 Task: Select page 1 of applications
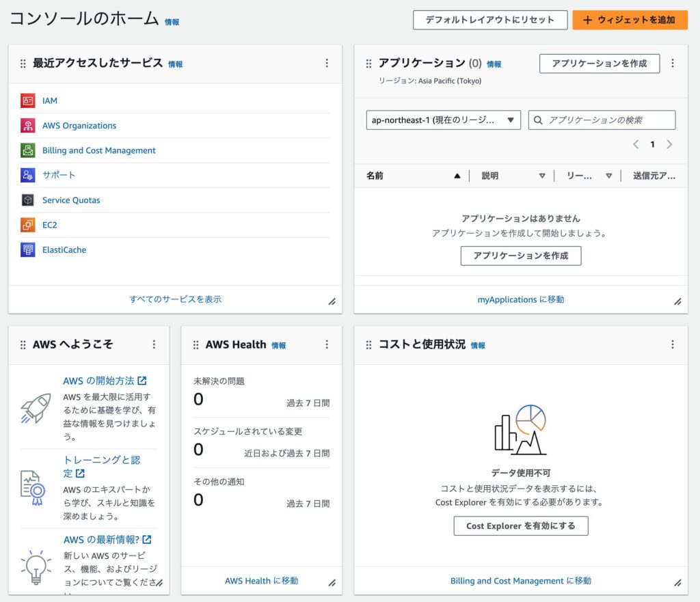652,144
